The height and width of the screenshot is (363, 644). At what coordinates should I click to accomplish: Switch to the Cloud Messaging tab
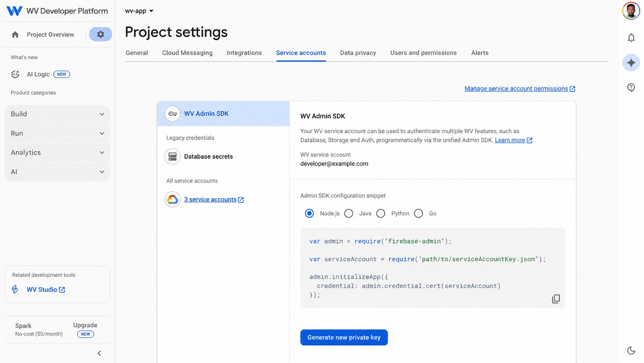tap(187, 53)
